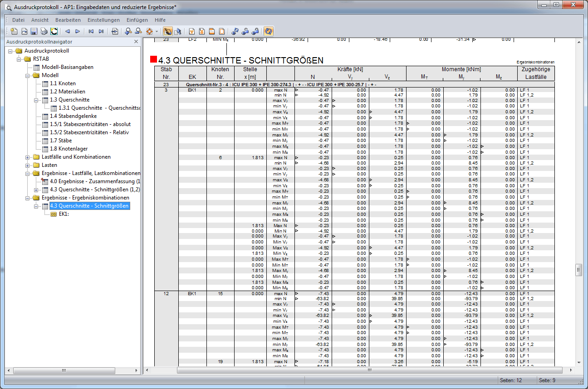Click the second blue link-chain toolbar icon
Screen dimensions: 588x389
pos(245,31)
